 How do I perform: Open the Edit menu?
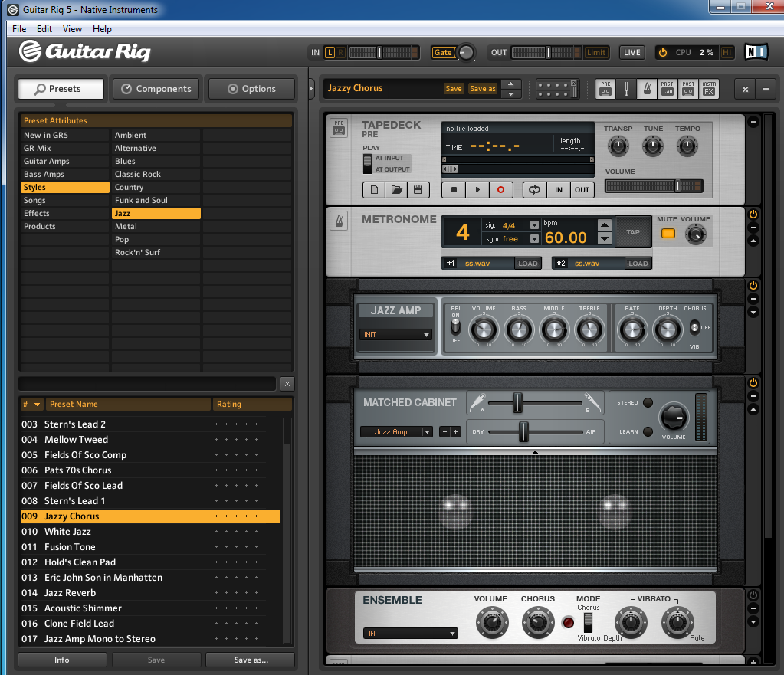click(44, 29)
